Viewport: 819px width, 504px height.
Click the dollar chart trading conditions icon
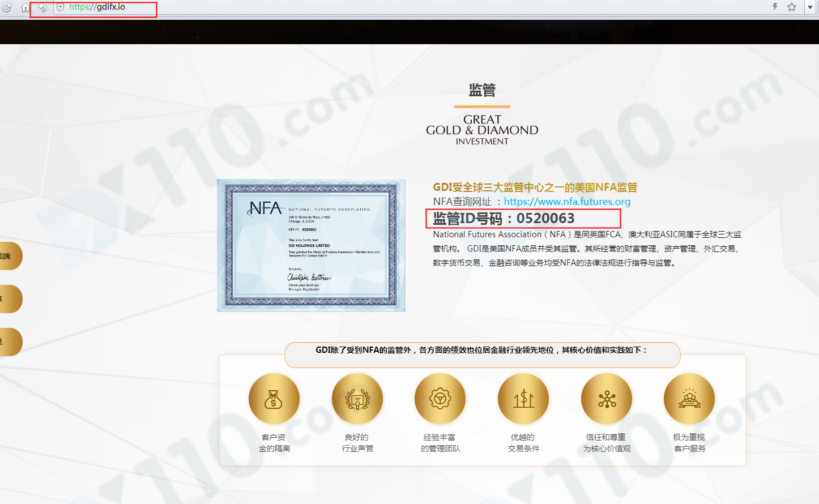coord(523,399)
